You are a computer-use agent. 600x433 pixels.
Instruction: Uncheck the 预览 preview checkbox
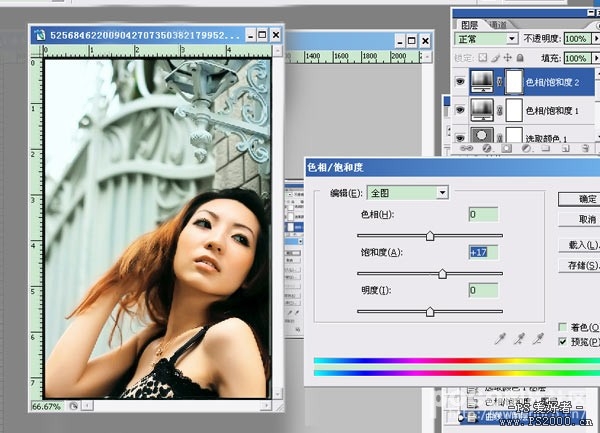(562, 342)
